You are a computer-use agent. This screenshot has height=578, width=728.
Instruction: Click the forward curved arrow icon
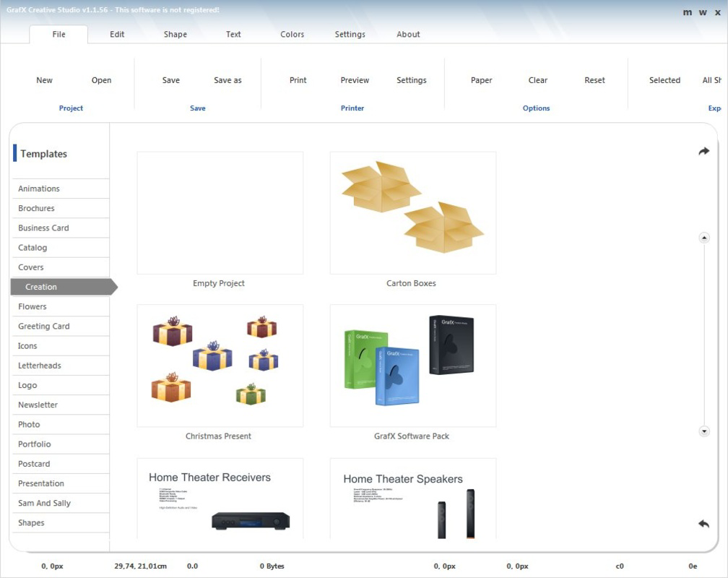[x=704, y=151]
